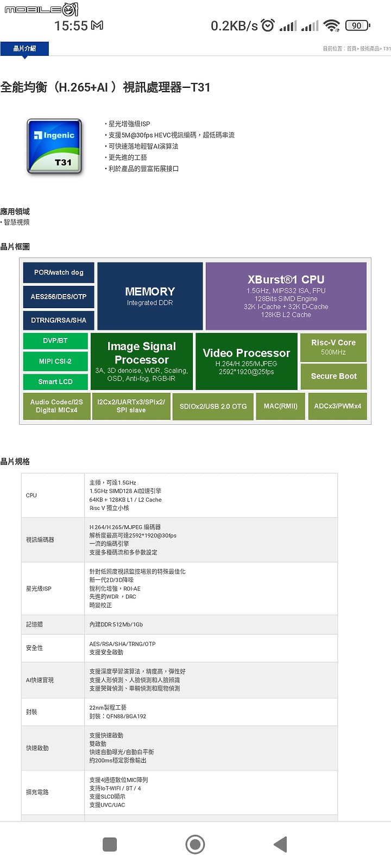
Task: Tap the 22nm製程工藝 text
Action: click(108, 708)
